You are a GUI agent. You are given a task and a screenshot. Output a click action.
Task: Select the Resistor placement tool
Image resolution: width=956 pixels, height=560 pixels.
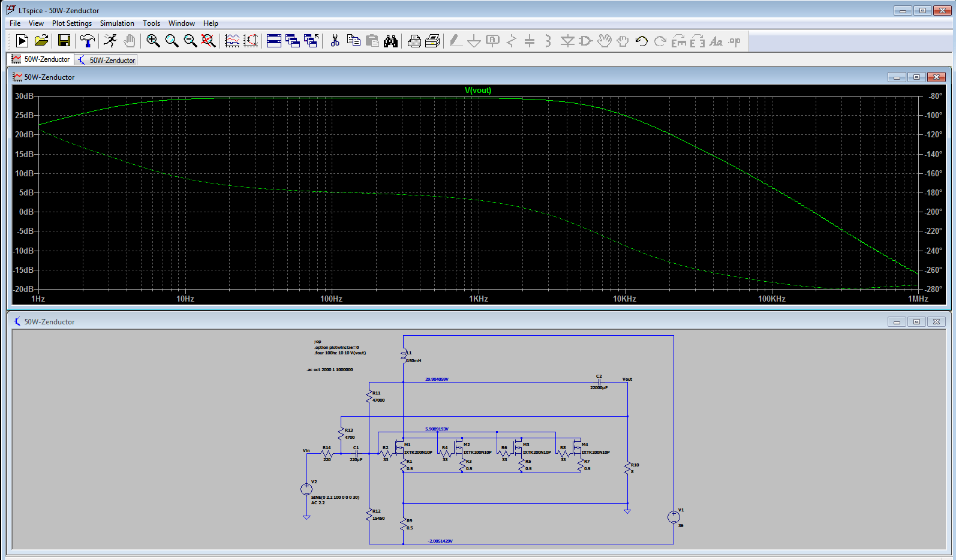coord(511,41)
